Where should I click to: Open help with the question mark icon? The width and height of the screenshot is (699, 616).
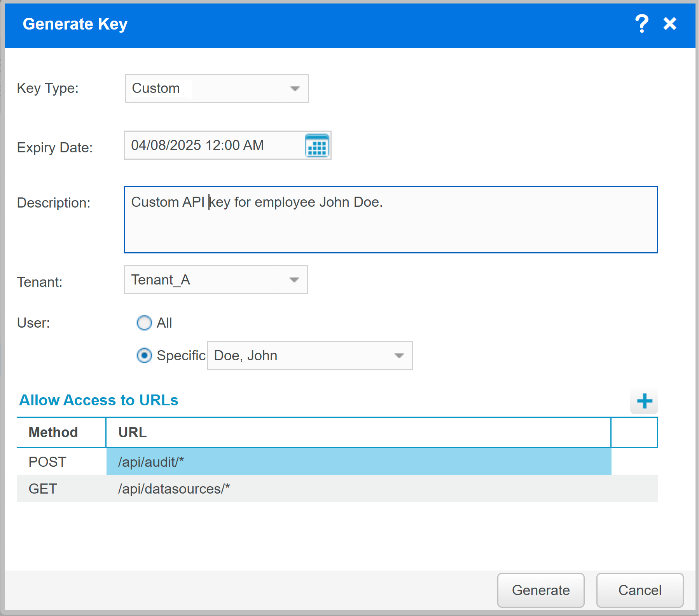click(x=641, y=24)
